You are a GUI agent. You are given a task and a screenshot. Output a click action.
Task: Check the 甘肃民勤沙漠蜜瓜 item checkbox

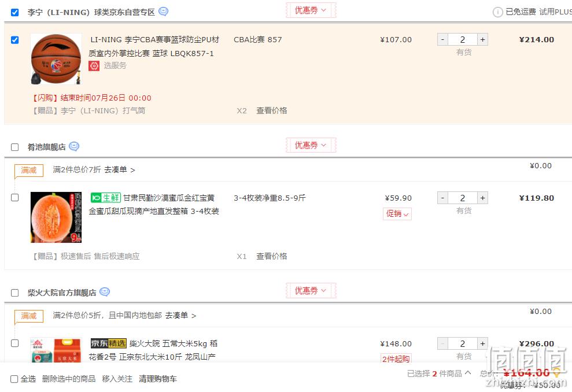coord(15,197)
